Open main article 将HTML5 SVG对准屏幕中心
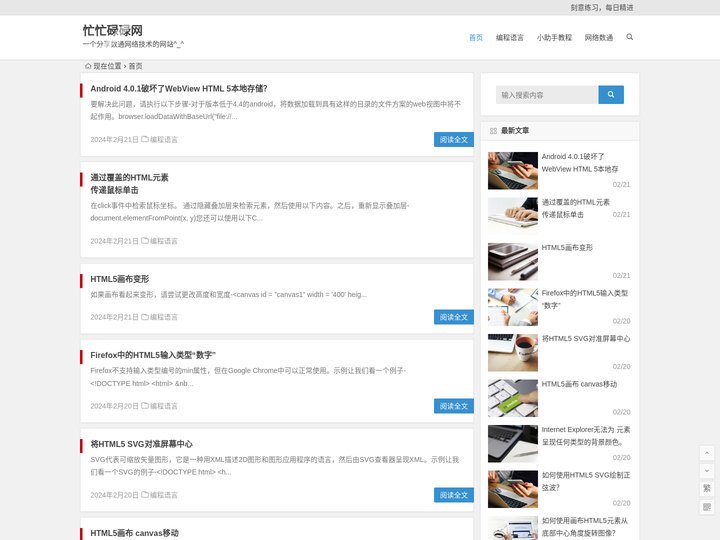The height and width of the screenshot is (540, 720). click(141, 444)
